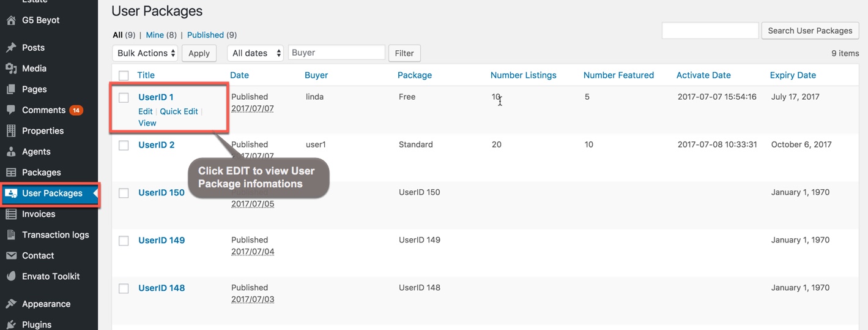This screenshot has height=330, width=868.
Task: Click the Posts pushpin icon
Action: 10,48
